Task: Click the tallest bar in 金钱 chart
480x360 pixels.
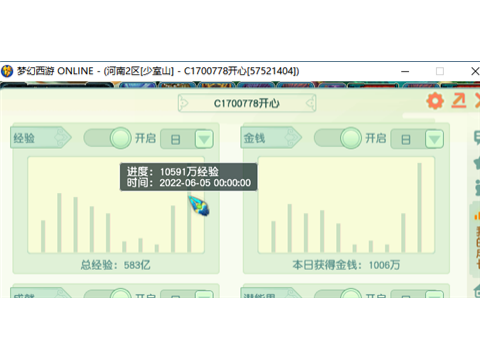Action: click(419, 207)
